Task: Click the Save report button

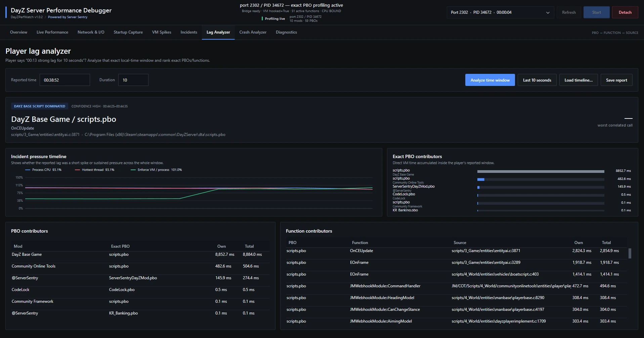Action: 616,80
